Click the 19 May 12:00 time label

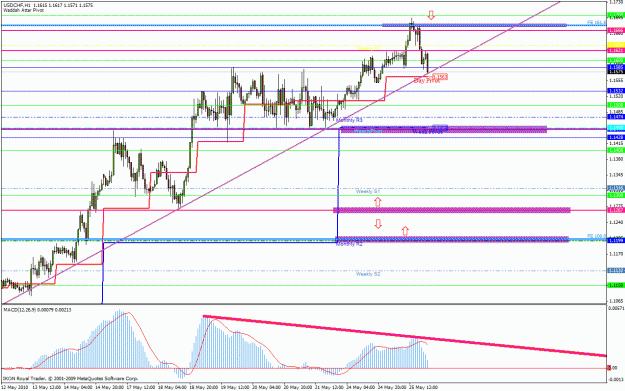tap(236, 387)
